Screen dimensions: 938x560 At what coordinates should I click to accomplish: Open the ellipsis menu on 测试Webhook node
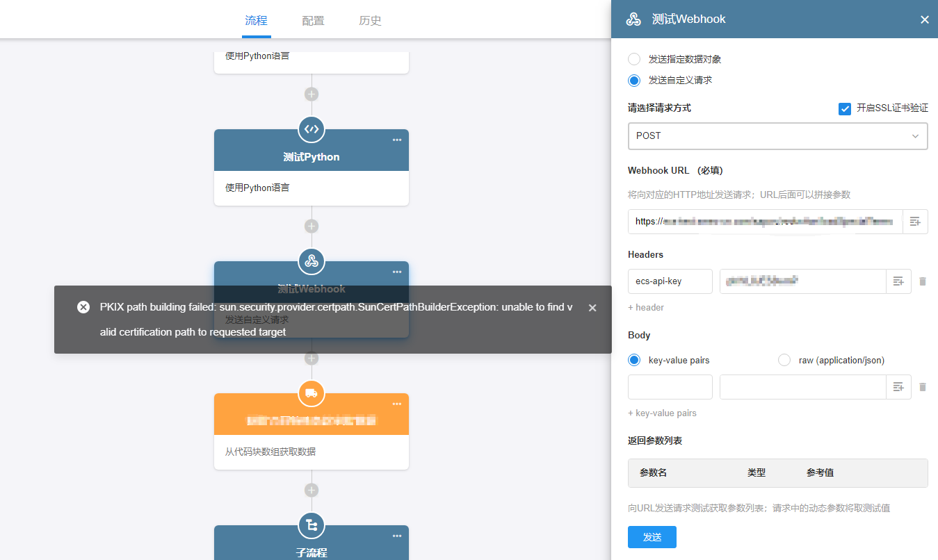pyautogui.click(x=397, y=272)
